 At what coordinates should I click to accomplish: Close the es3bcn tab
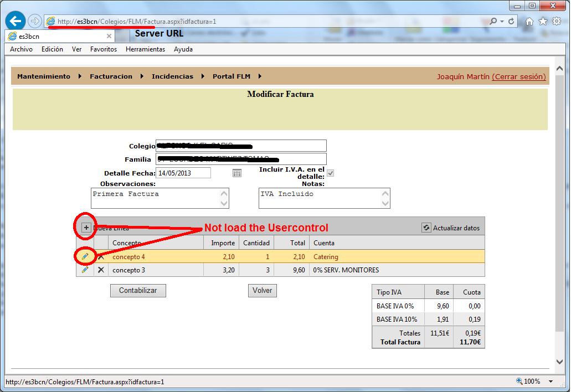(109, 36)
